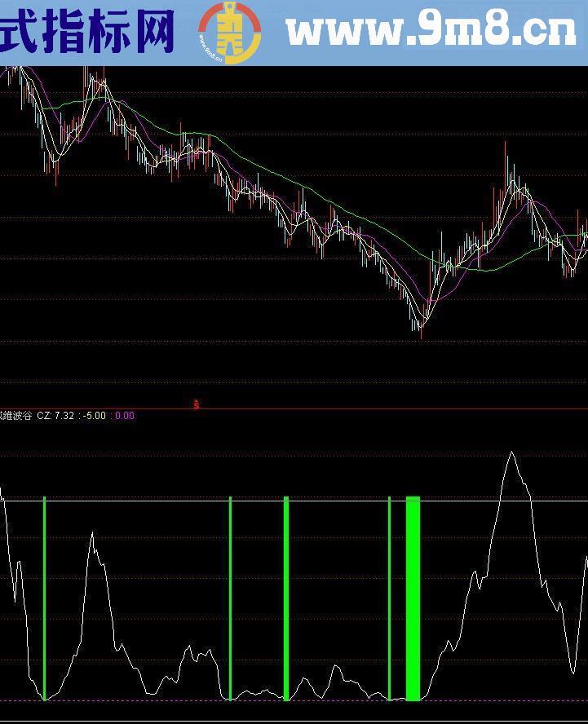Select the leftmost thin green signal bar

[45, 598]
